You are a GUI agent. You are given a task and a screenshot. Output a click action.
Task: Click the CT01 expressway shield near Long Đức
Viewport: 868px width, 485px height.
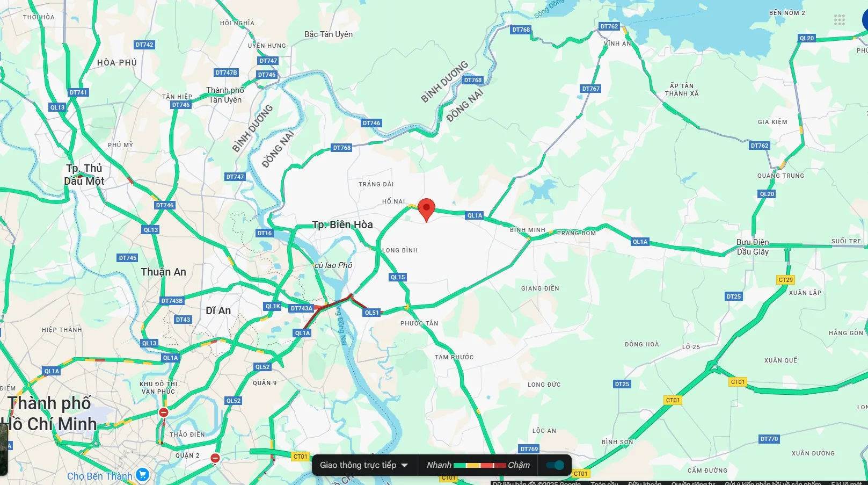click(x=673, y=400)
